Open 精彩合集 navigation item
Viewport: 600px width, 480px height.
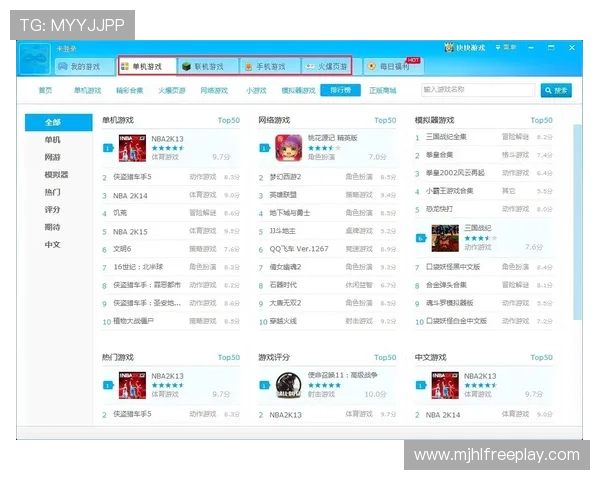[x=129, y=90]
